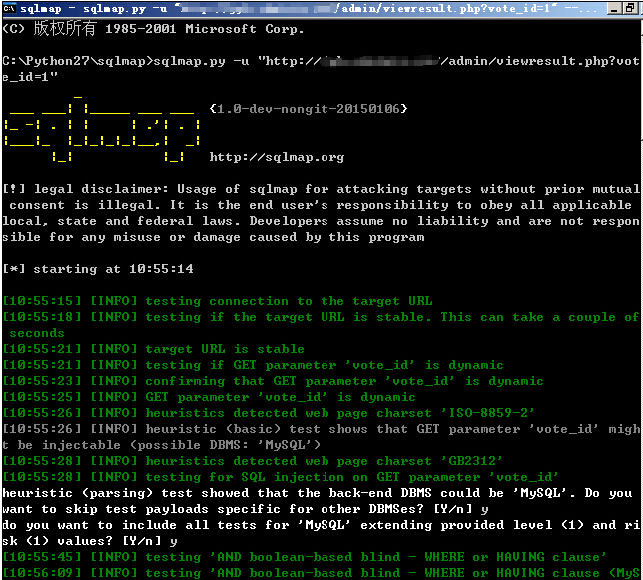The width and height of the screenshot is (643, 580).
Task: Click the charset 'ISO-8859-2' log line
Action: [x=269, y=413]
